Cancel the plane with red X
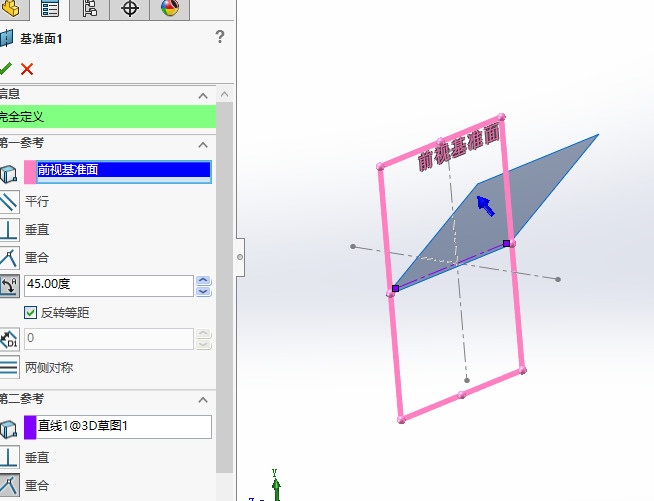 [27, 69]
